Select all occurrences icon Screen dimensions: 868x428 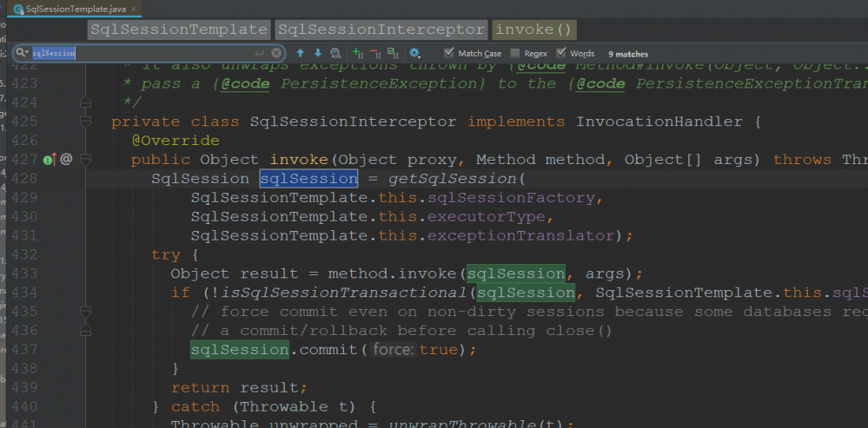(393, 53)
